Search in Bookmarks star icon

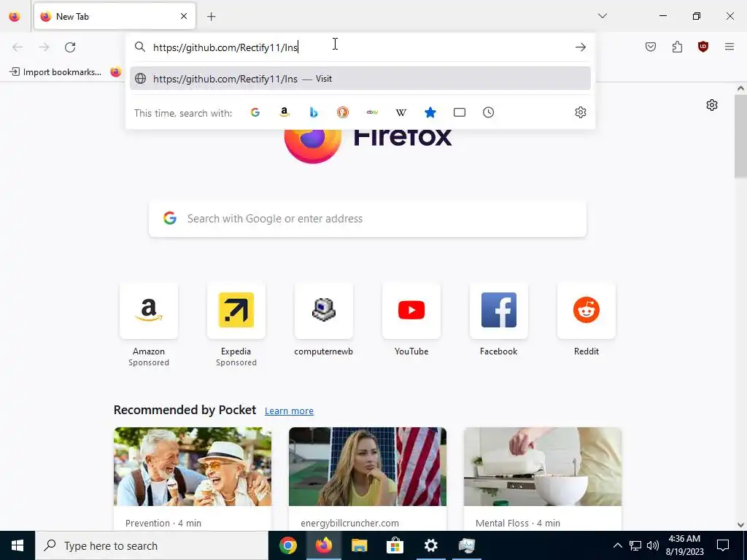point(430,112)
